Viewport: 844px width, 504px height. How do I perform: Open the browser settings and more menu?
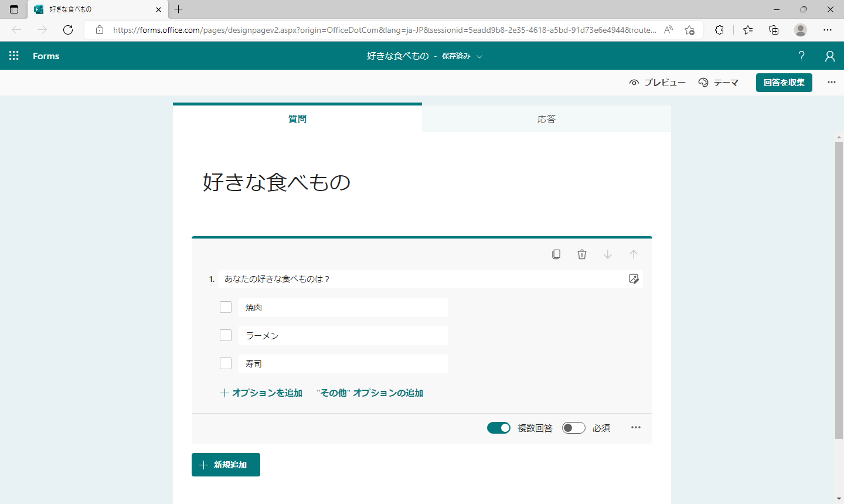click(828, 30)
